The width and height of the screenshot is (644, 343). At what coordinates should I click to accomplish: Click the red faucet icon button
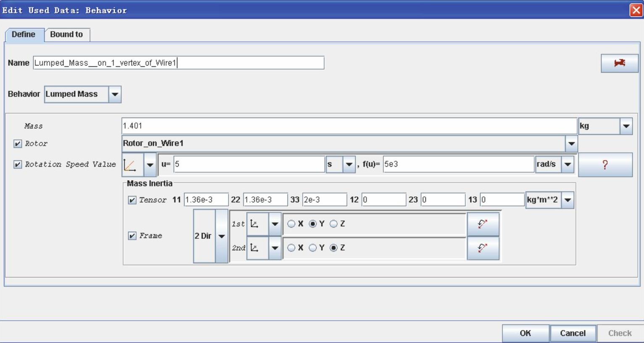coord(619,63)
